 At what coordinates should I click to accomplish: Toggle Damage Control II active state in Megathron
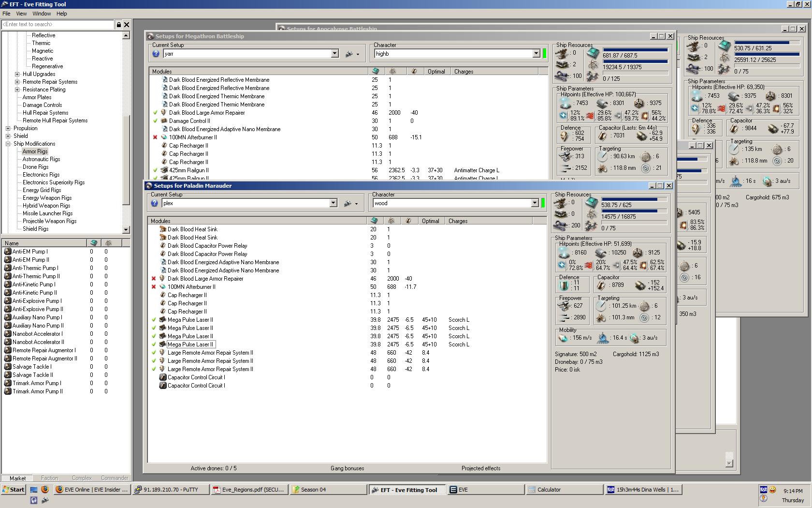point(155,121)
